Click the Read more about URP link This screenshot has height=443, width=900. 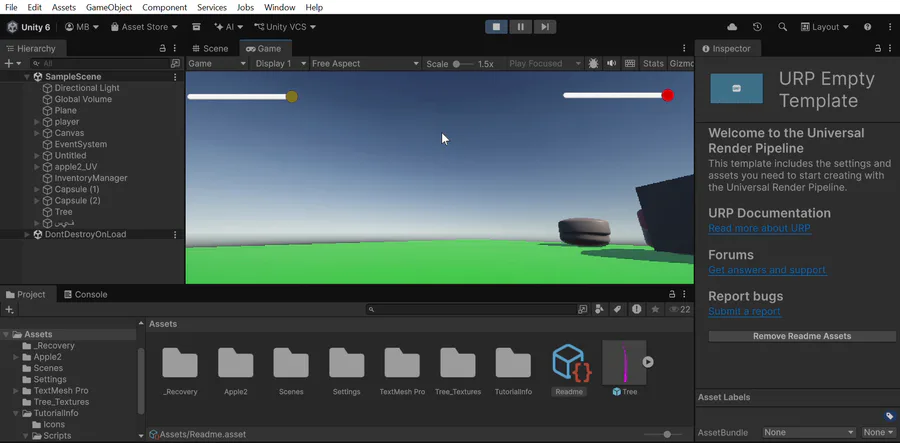point(759,228)
